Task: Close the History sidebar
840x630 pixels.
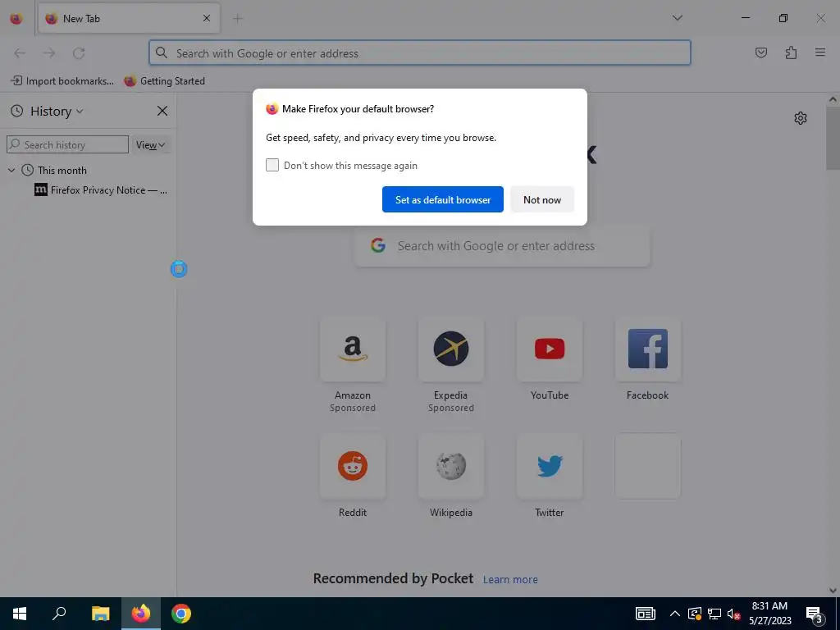Action: pos(162,111)
